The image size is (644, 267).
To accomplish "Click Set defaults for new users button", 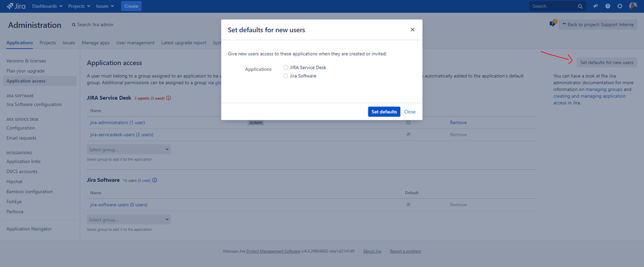I will [x=607, y=63].
